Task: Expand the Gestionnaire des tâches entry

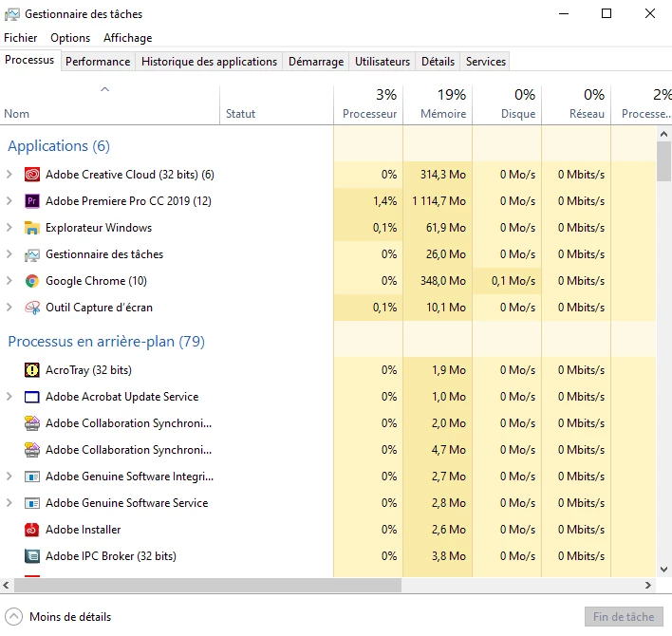Action: tap(9, 254)
